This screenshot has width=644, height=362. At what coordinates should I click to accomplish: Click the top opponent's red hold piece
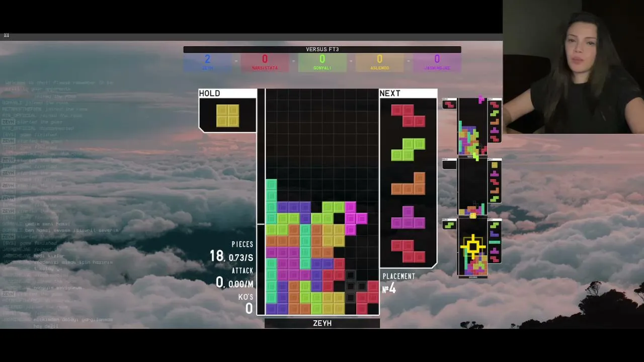(x=449, y=104)
